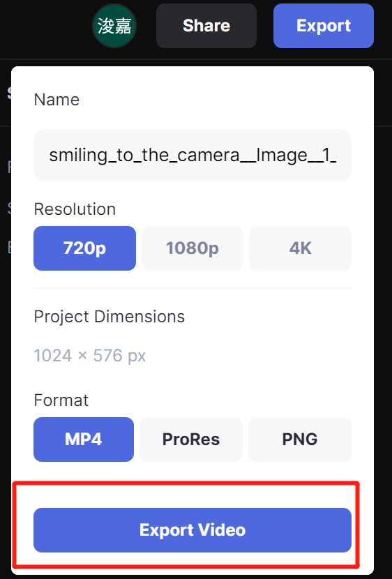Click the green user avatar icon
Screen dimensions: 392x579
(114, 26)
